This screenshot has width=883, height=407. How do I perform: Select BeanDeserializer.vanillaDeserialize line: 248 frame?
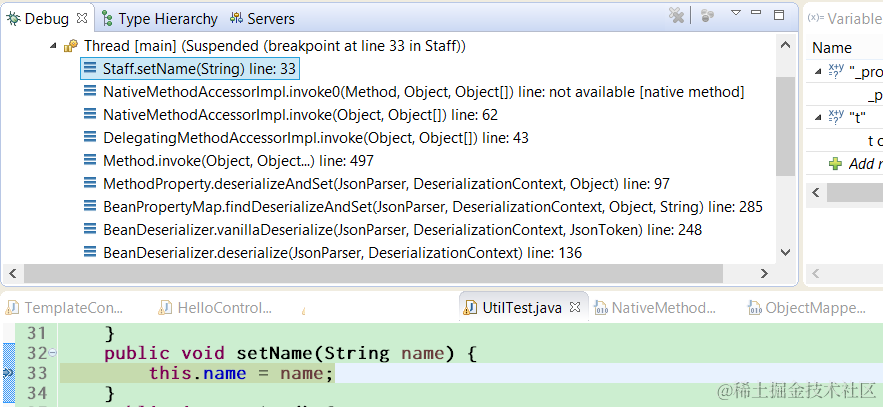coord(402,230)
